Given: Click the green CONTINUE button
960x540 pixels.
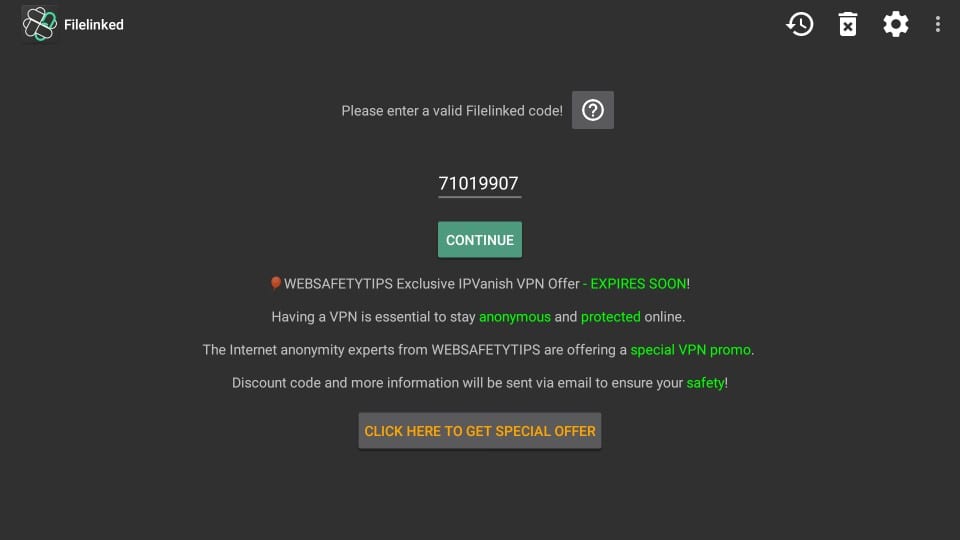Looking at the screenshot, I should (480, 240).
